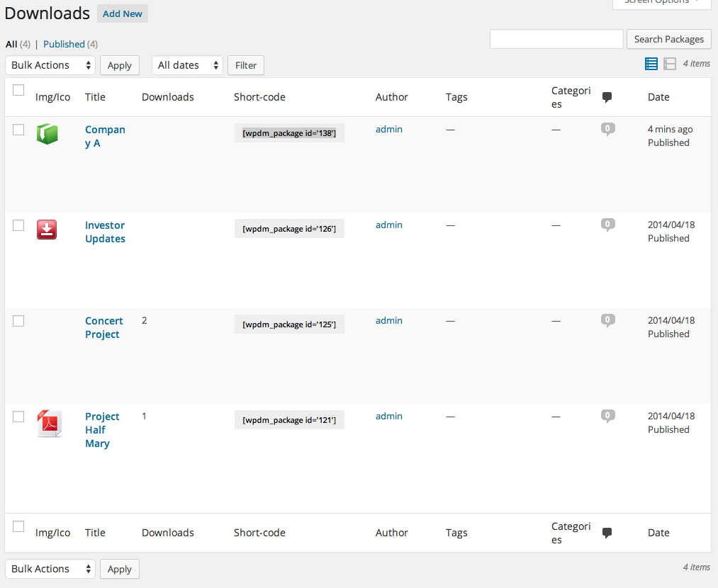Viewport: 718px width, 588px height.
Task: Open the bottom Bulk Actions dropdown
Action: [50, 569]
